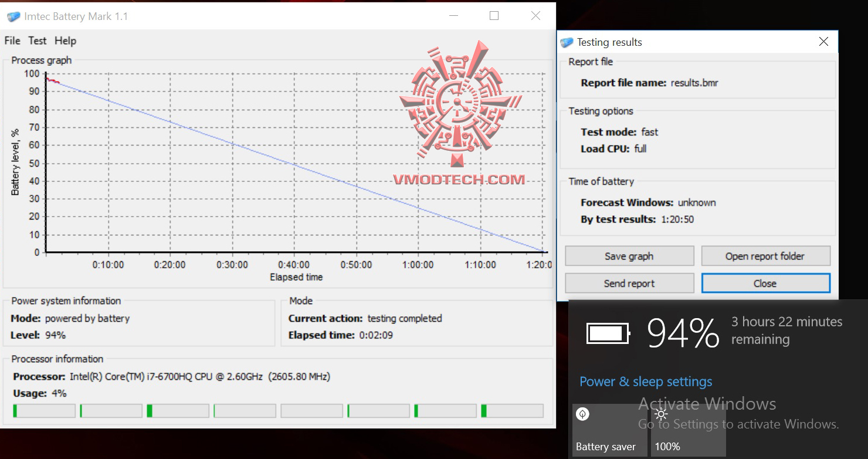
Task: Close the Testing results dialog with X
Action: coord(823,42)
